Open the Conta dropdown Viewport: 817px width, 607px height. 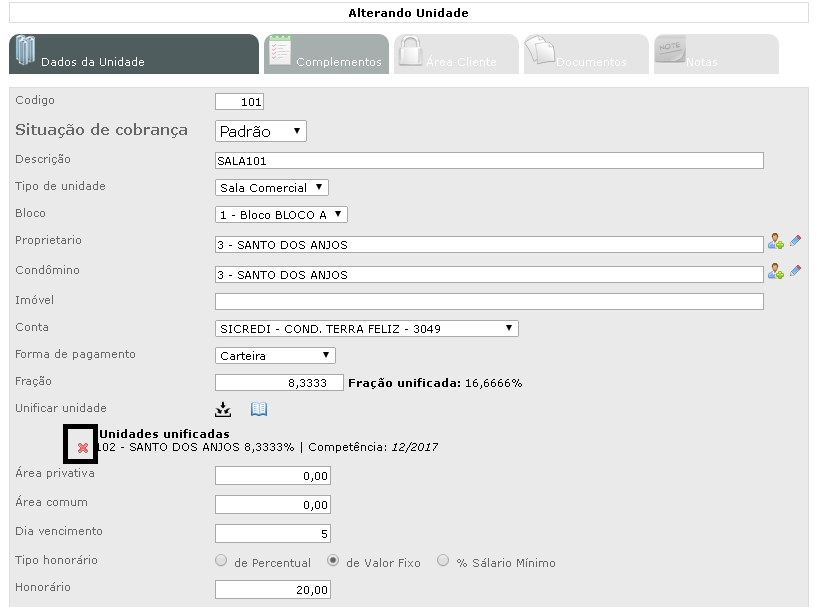367,329
